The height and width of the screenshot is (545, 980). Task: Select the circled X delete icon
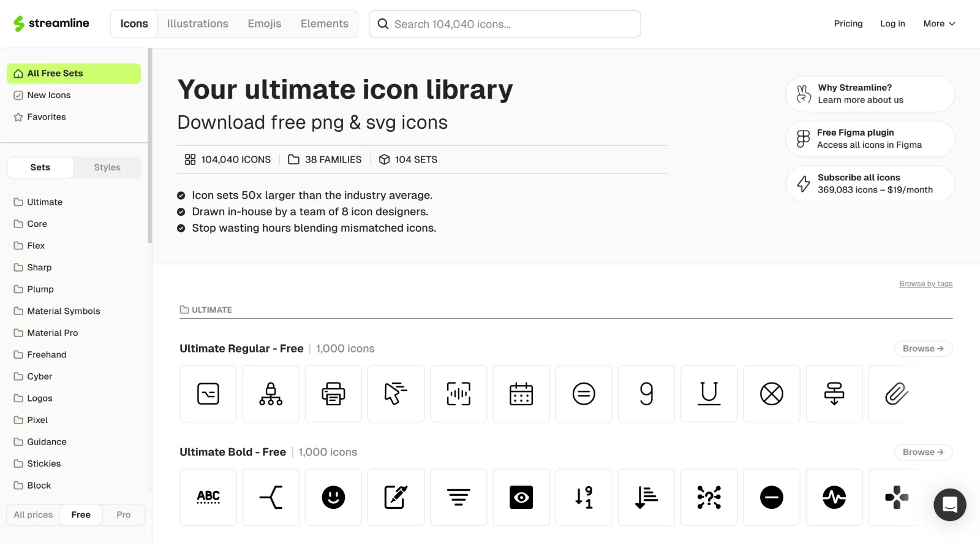tap(772, 394)
